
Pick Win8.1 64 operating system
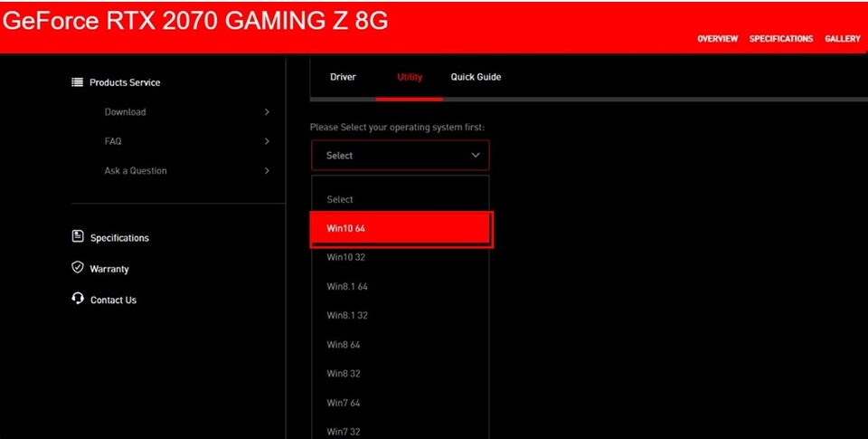coord(401,287)
